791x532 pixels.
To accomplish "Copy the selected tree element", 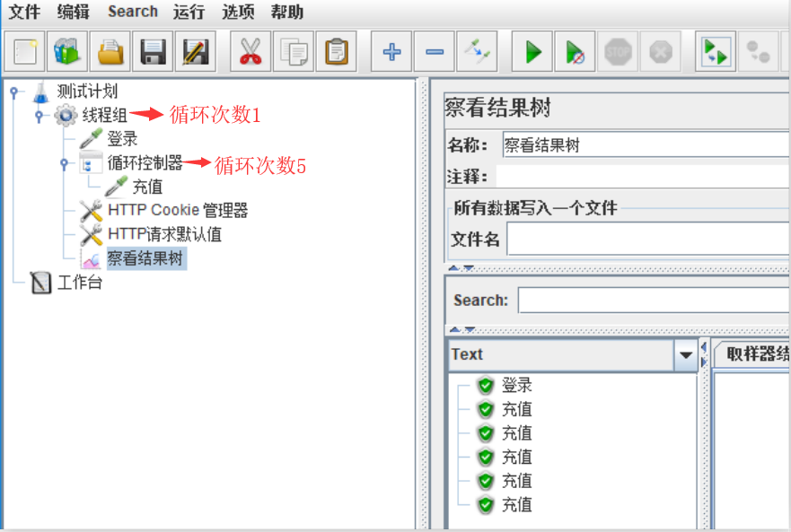I will 294,51.
